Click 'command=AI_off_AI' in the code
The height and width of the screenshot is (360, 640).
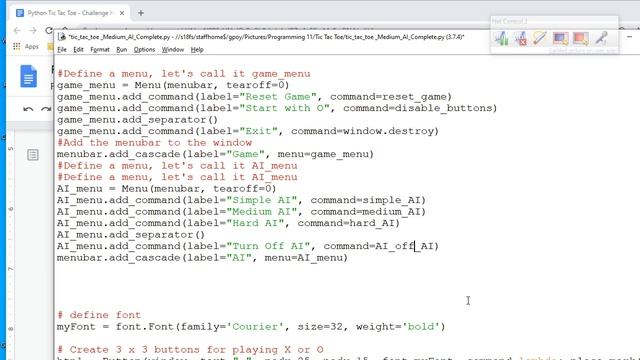[378, 246]
